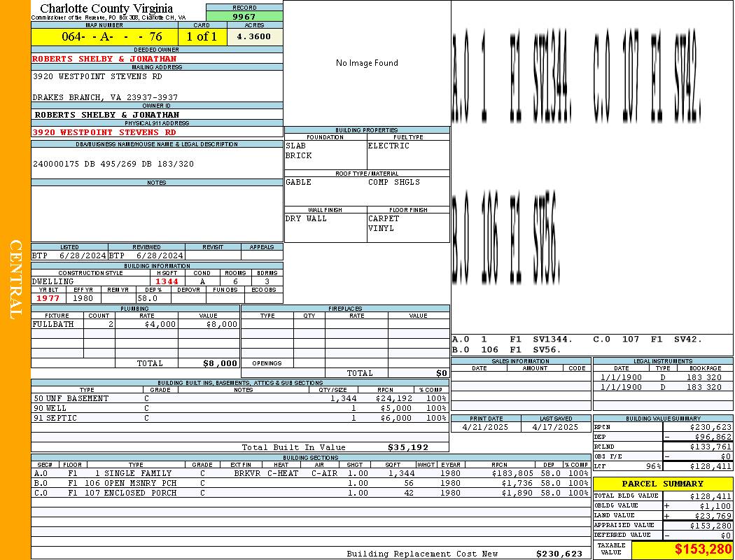Click the Listed date BTP 6/28/2024

69,256
